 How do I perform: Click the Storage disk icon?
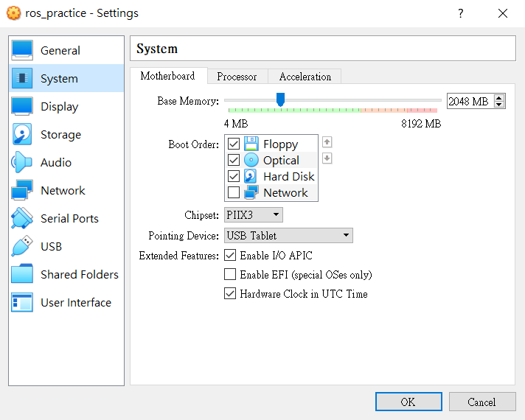point(22,134)
